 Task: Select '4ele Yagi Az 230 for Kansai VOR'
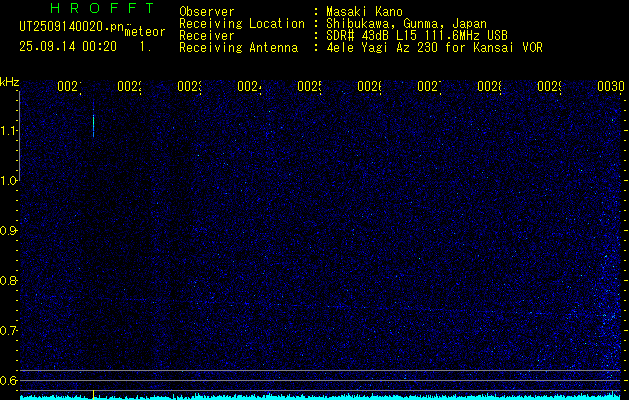pos(434,48)
